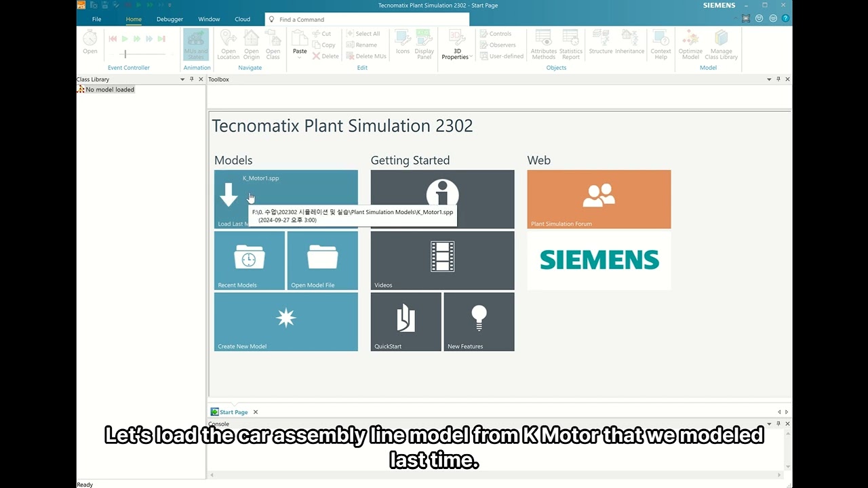
Task: Switch to the Cloud ribbon tab
Action: point(242,19)
